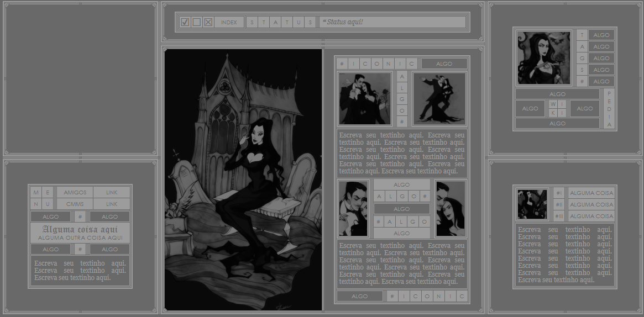Click ALGUMA COISA beside #III
The height and width of the screenshot is (317, 644).
coord(591,216)
